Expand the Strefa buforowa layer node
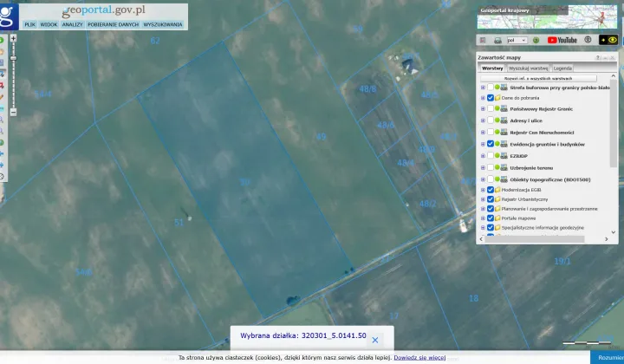This screenshot has height=364, width=624. (483, 88)
